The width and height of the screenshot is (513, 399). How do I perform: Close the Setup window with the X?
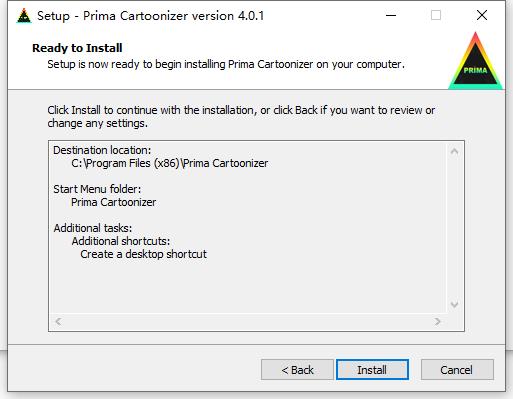pyautogui.click(x=482, y=15)
